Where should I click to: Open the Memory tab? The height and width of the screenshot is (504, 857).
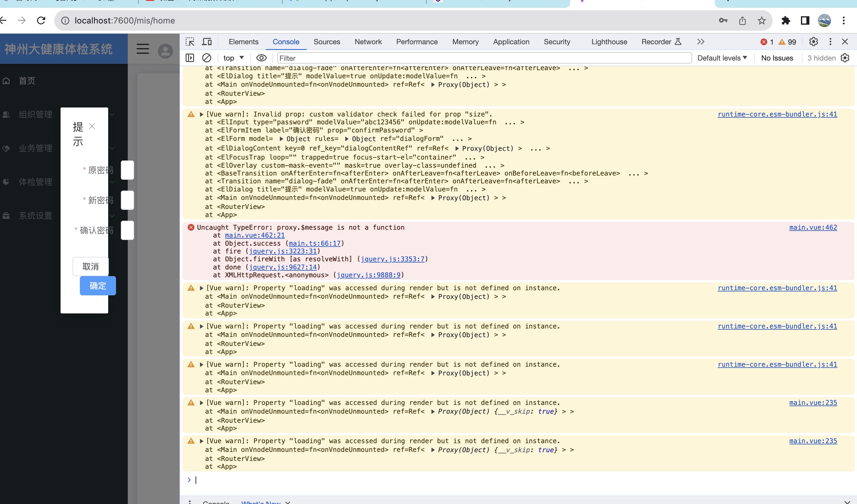point(466,42)
